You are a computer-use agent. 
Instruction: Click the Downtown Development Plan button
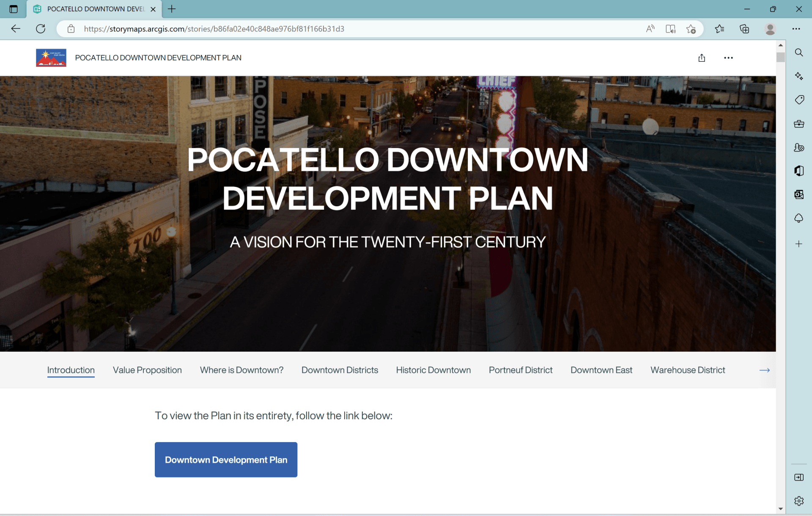(x=226, y=460)
